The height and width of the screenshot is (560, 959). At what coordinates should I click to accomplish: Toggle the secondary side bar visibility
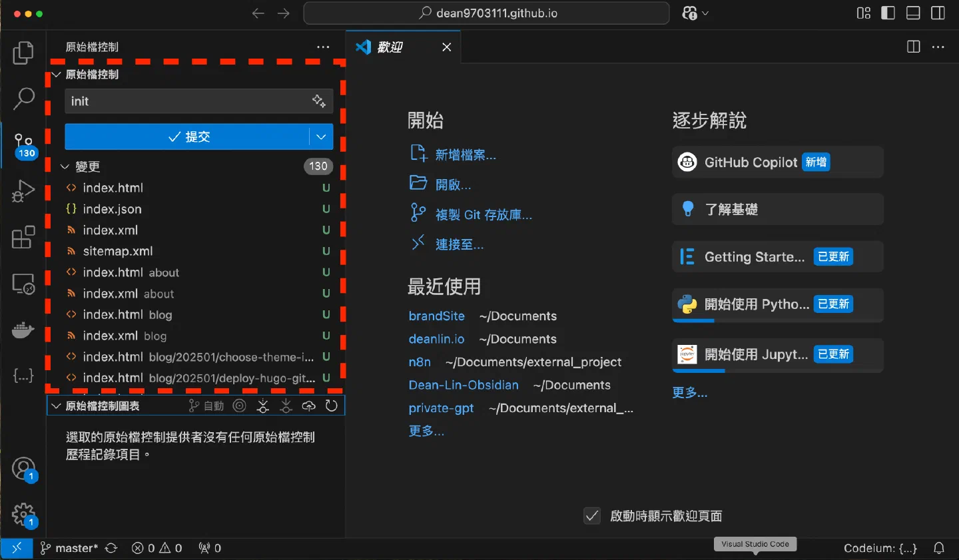point(938,13)
